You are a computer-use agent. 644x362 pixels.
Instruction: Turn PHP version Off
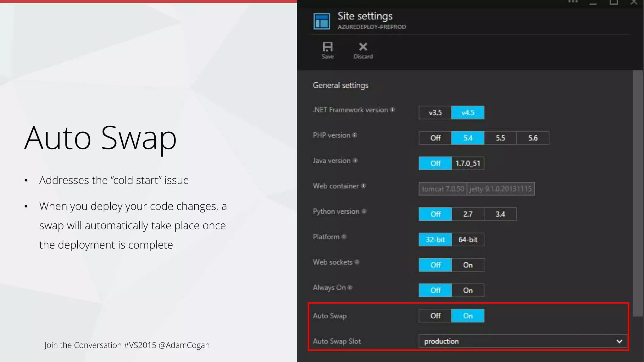click(x=435, y=138)
